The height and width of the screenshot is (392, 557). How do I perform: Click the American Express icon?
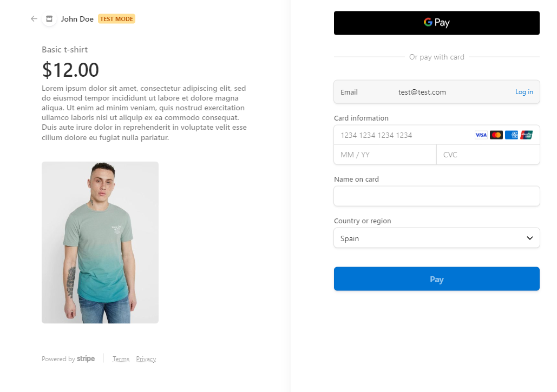tap(511, 135)
